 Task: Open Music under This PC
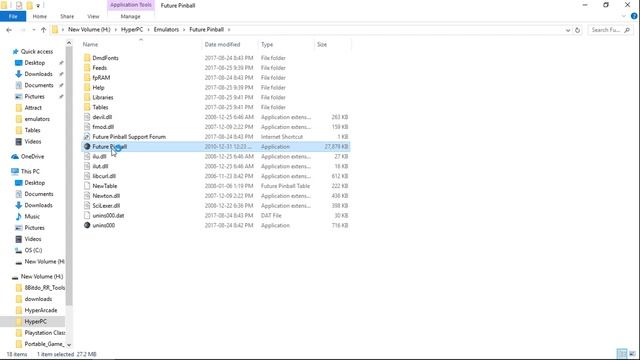pos(32,216)
